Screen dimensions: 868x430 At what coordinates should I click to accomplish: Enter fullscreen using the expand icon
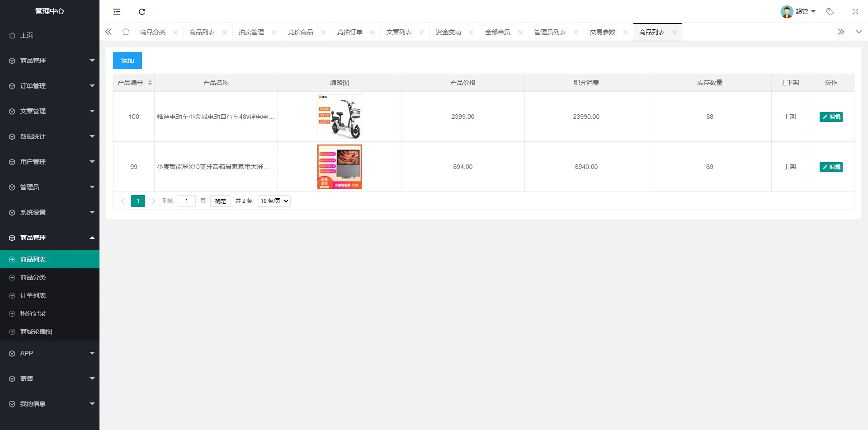[x=855, y=12]
